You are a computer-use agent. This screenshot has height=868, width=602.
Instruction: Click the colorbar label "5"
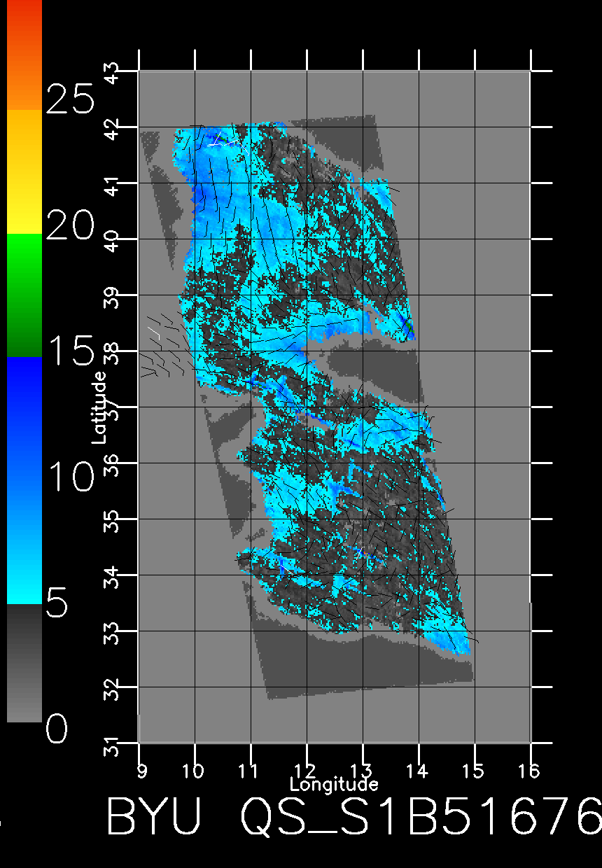(57, 603)
